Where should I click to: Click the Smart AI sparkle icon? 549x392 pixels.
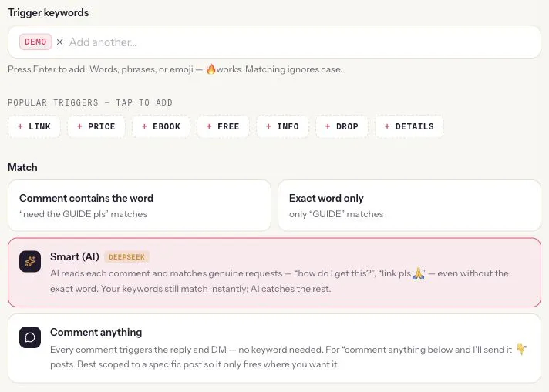(x=30, y=262)
